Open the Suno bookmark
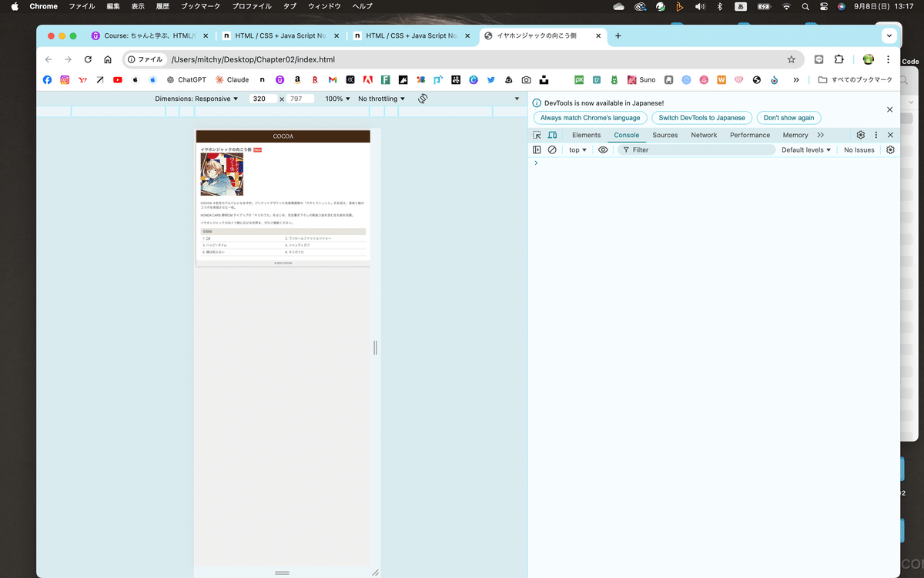Viewport: 924px width, 578px height. click(641, 79)
